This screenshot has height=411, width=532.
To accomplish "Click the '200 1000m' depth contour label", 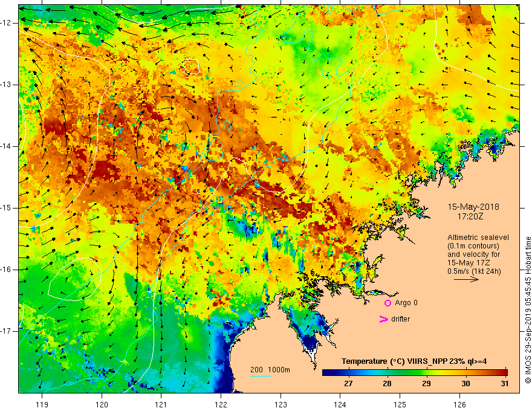I will (x=270, y=370).
